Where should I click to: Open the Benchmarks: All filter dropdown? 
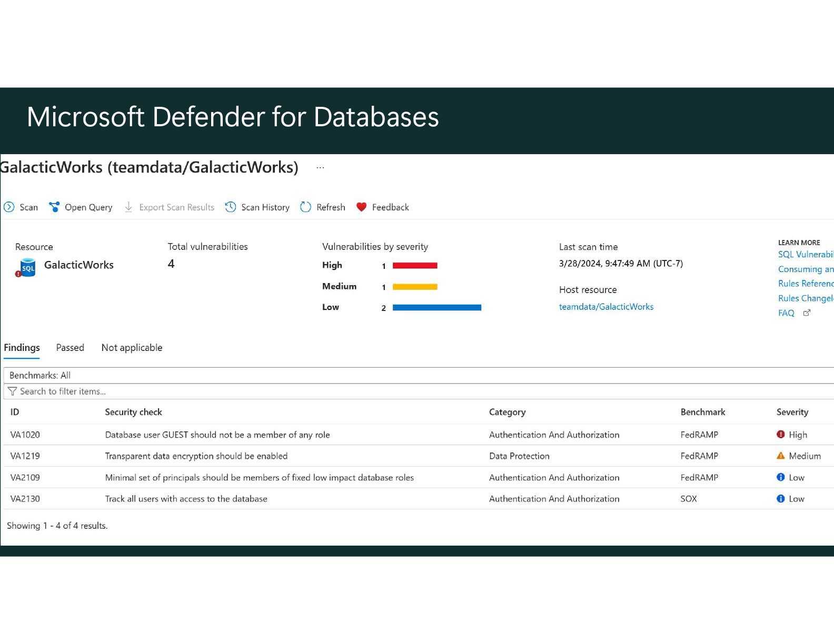point(419,376)
